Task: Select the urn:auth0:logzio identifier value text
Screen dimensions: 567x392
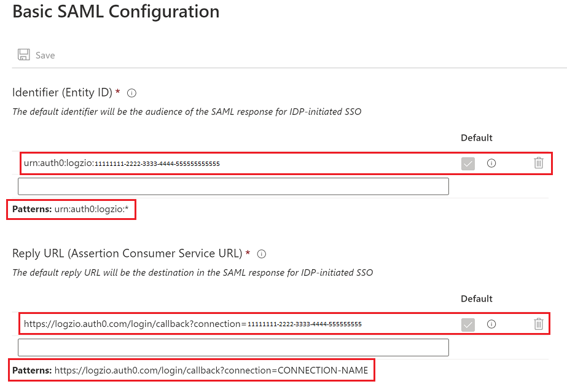Action: tap(122, 163)
